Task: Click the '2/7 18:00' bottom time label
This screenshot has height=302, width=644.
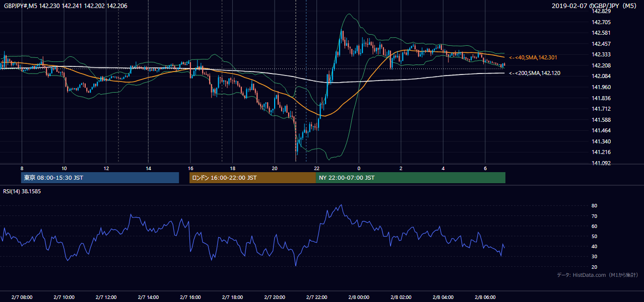Action: tap(232, 297)
